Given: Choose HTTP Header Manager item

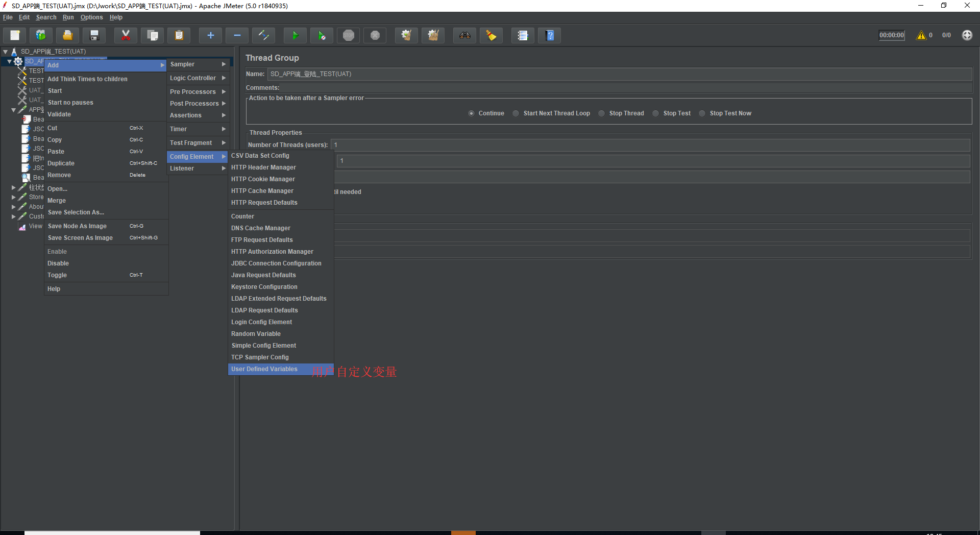Looking at the screenshot, I should click(x=281, y=167).
